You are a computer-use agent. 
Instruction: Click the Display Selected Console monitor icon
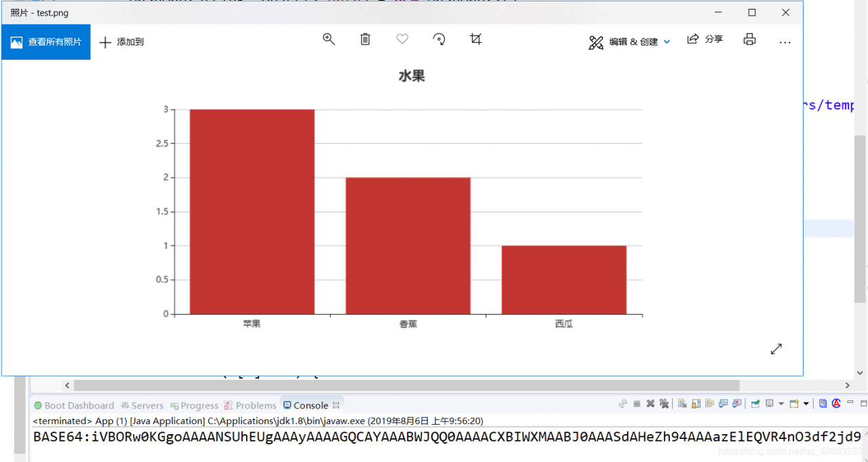(770, 404)
